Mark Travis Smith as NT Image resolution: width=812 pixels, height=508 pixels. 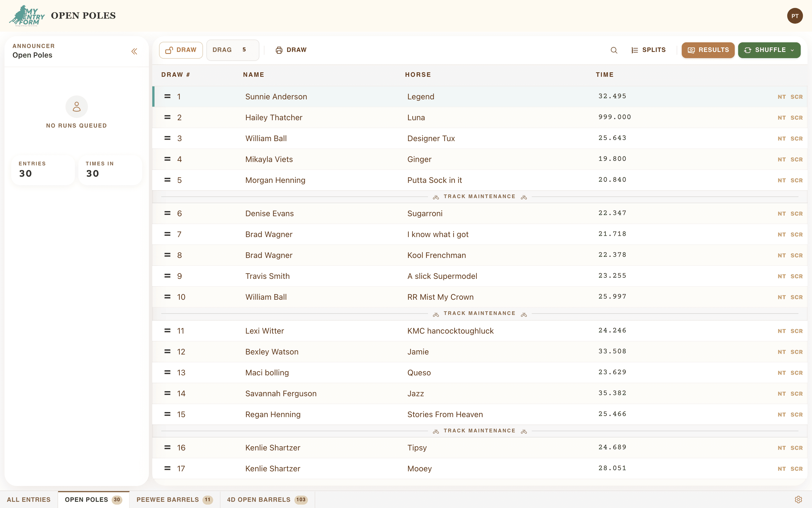[x=782, y=276]
